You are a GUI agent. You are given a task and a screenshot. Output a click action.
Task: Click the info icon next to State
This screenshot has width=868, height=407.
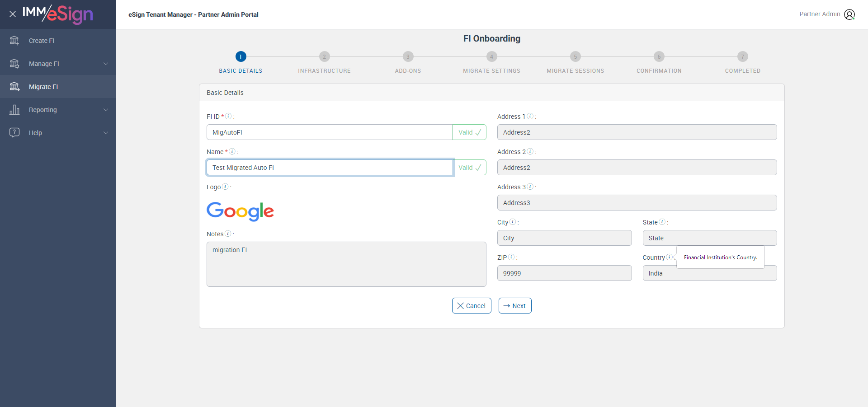662,222
